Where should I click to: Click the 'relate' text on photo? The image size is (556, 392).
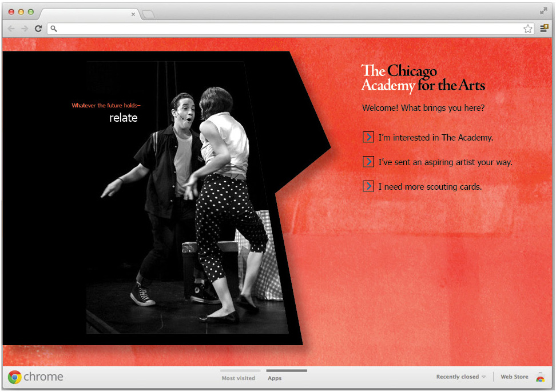click(124, 118)
